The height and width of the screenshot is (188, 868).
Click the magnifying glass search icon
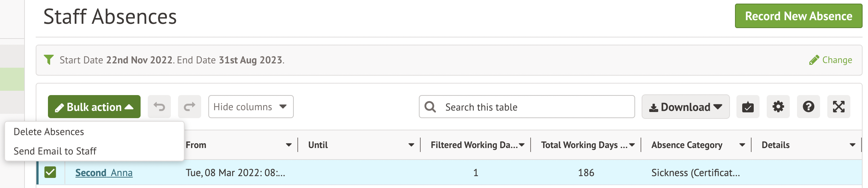click(430, 107)
